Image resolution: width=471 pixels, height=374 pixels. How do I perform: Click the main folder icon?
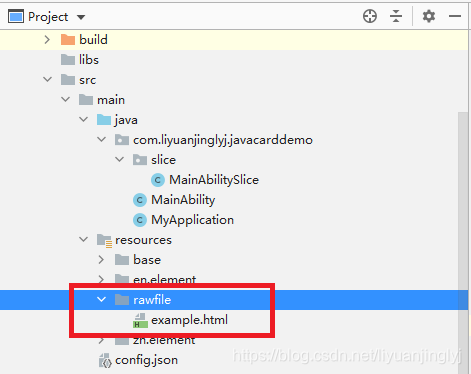pos(86,100)
